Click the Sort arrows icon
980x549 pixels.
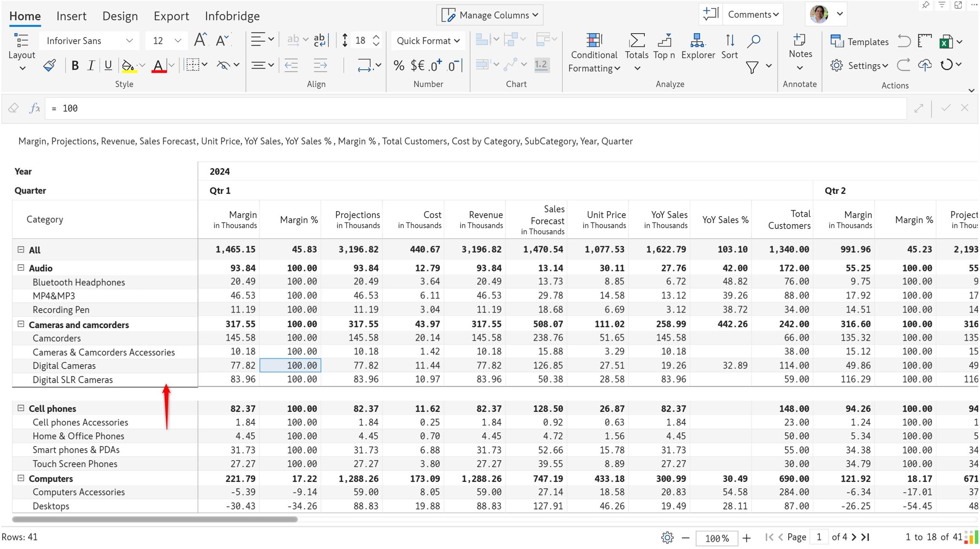(x=729, y=40)
